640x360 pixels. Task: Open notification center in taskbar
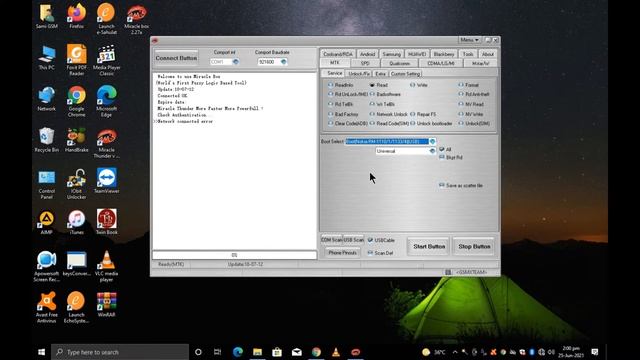point(595,352)
